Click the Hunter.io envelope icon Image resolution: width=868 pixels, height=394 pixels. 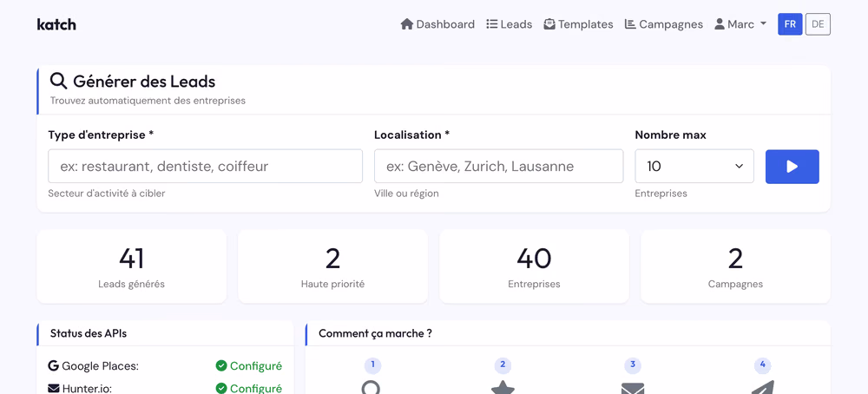pyautogui.click(x=53, y=389)
